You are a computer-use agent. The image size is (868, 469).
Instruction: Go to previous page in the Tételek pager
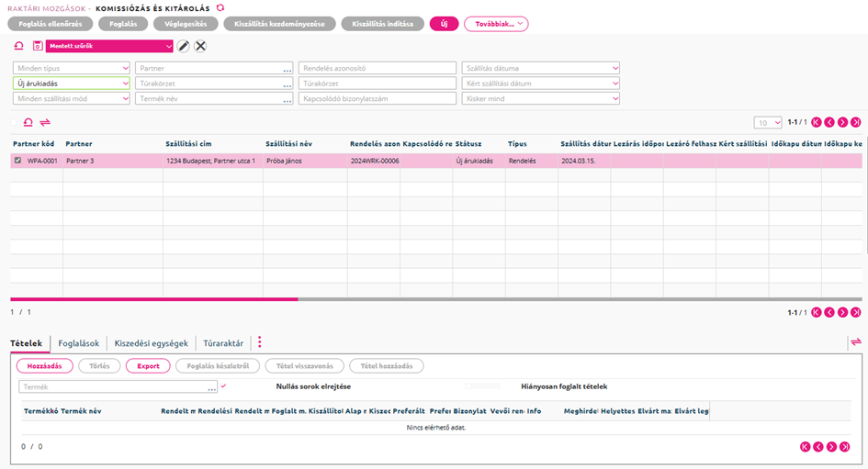(x=818, y=447)
